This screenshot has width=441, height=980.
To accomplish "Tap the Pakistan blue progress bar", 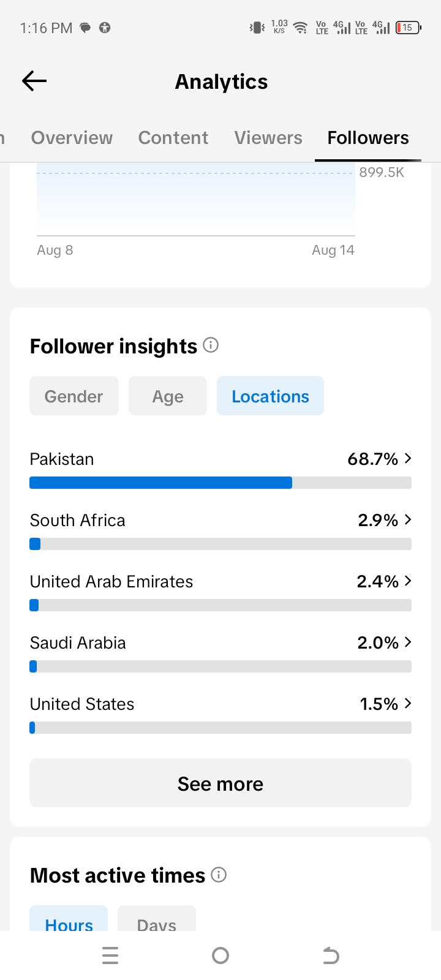I will coord(160,483).
